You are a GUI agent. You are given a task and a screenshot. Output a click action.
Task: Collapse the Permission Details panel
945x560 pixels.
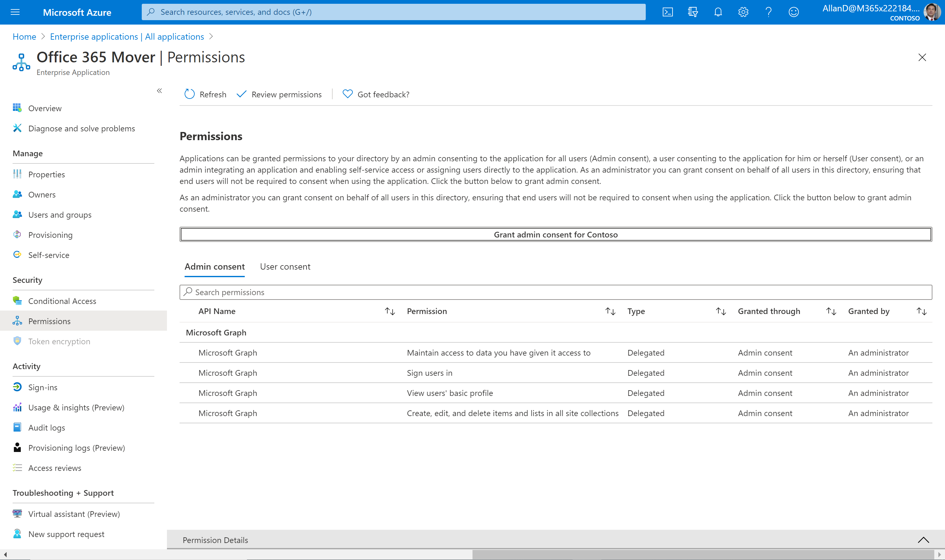tap(923, 540)
